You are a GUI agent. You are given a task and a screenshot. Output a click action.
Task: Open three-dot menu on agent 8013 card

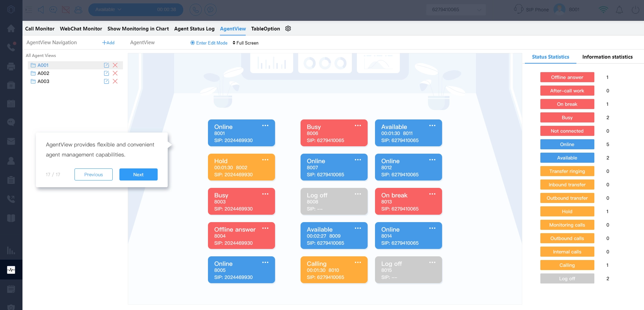point(432,194)
